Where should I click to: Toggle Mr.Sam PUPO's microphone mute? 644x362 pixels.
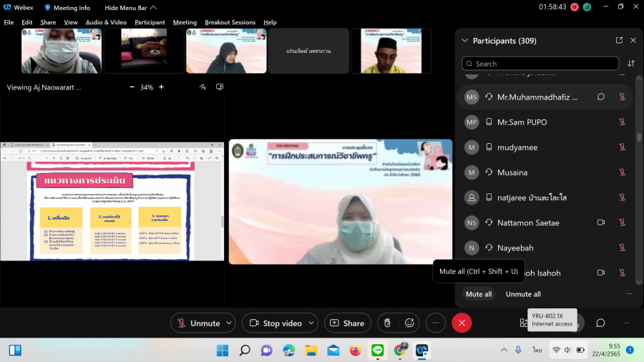coord(621,122)
